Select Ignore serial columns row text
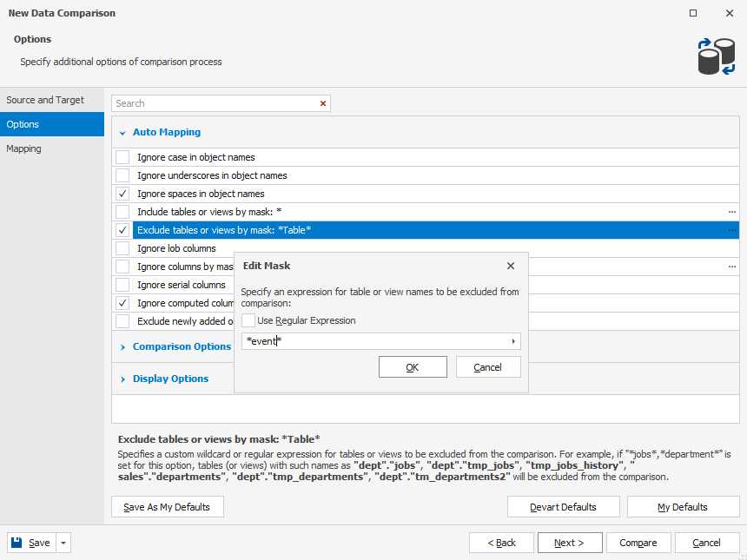 pyautogui.click(x=181, y=285)
